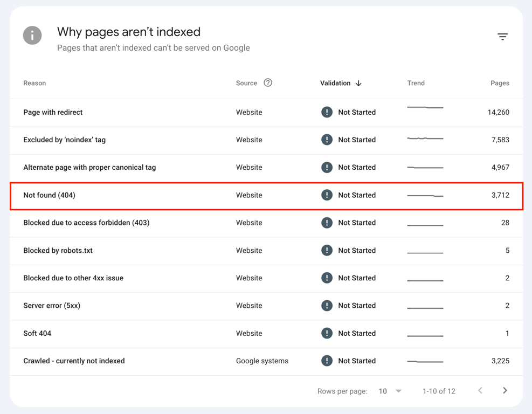Open the Rows per page dropdown

click(390, 391)
